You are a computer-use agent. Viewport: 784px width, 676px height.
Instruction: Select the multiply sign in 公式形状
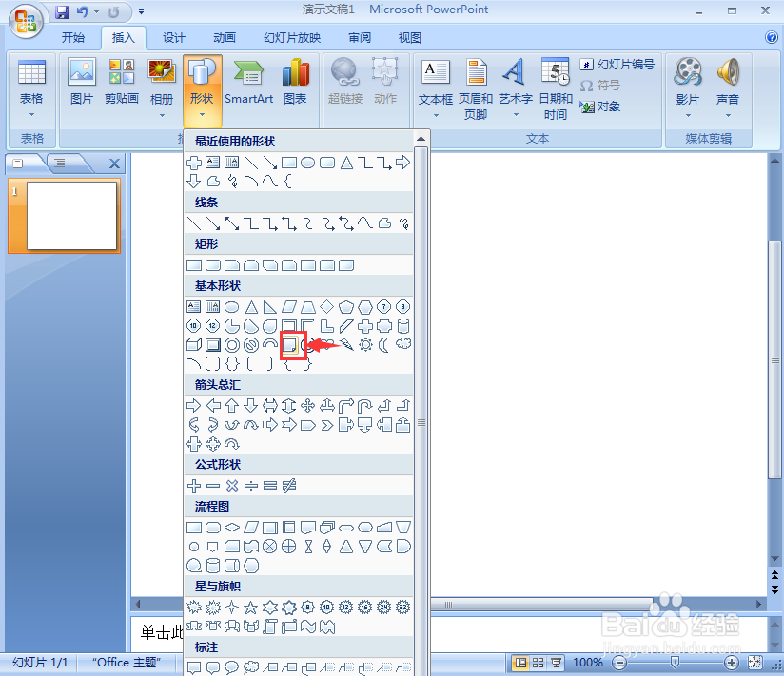(x=232, y=485)
